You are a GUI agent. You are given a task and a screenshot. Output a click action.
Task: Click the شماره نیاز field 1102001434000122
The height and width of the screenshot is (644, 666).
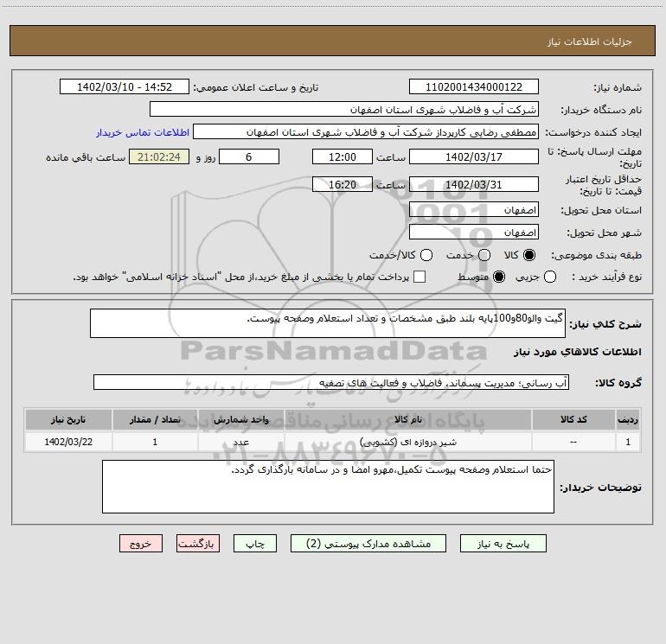[x=474, y=87]
